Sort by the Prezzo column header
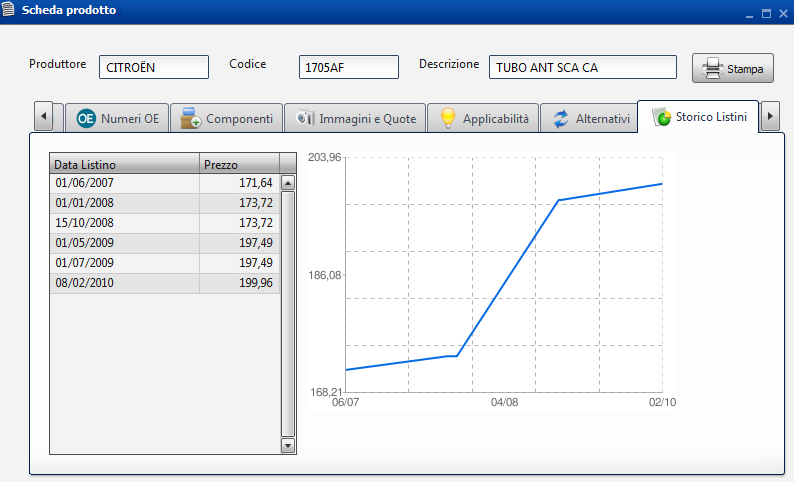 (x=240, y=164)
